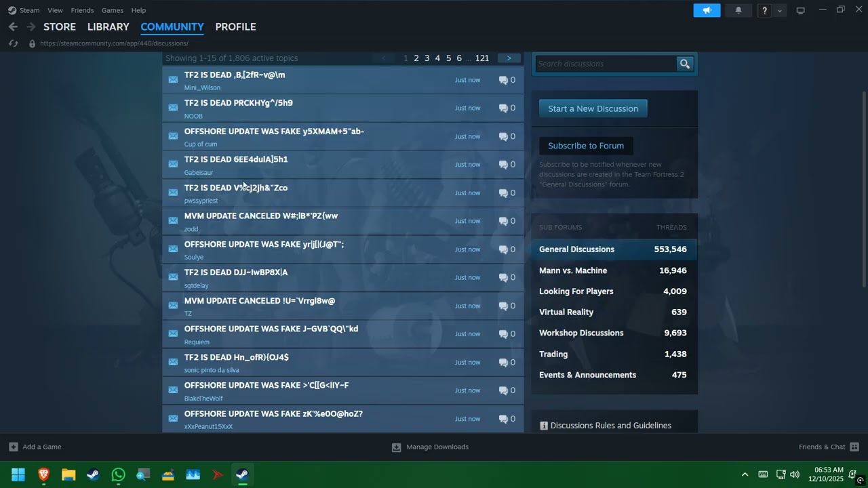Go to page 2 of topics

[x=416, y=58]
